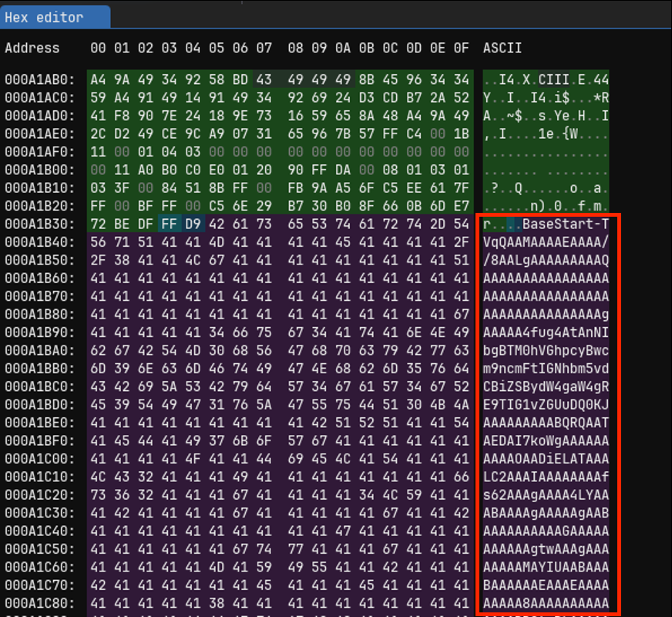672x617 pixels.
Task: Select byte 4A at end of row 000A1BD0
Action: tap(461, 406)
